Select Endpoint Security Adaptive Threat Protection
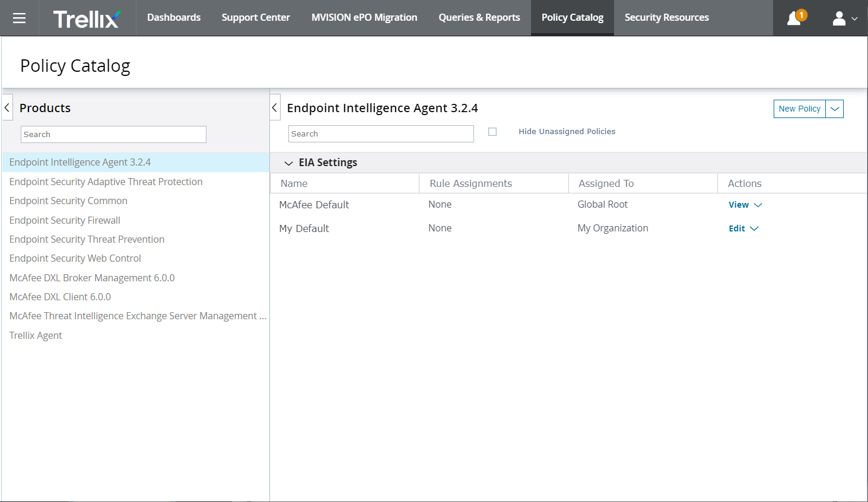 [x=136, y=182]
